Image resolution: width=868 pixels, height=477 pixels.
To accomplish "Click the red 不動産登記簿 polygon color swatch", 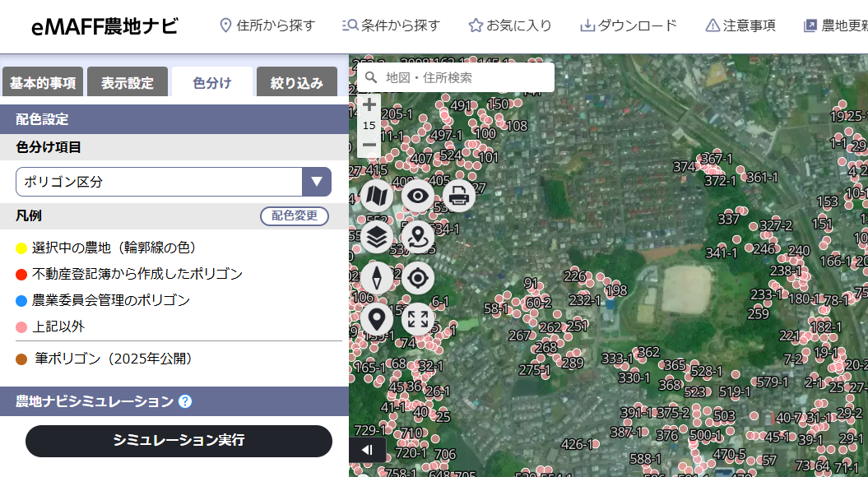I will 21,274.
